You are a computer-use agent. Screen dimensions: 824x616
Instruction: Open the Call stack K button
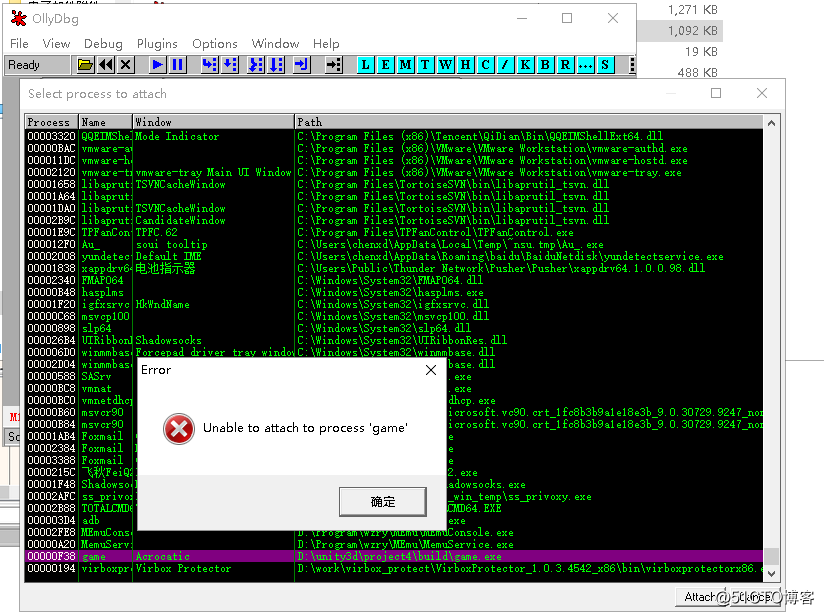(526, 65)
